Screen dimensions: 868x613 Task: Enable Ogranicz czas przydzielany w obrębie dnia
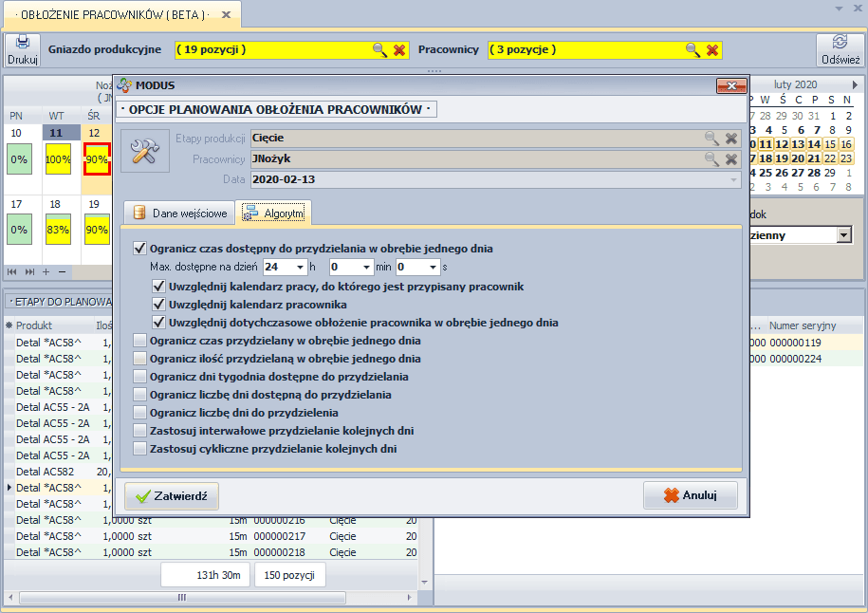point(140,341)
